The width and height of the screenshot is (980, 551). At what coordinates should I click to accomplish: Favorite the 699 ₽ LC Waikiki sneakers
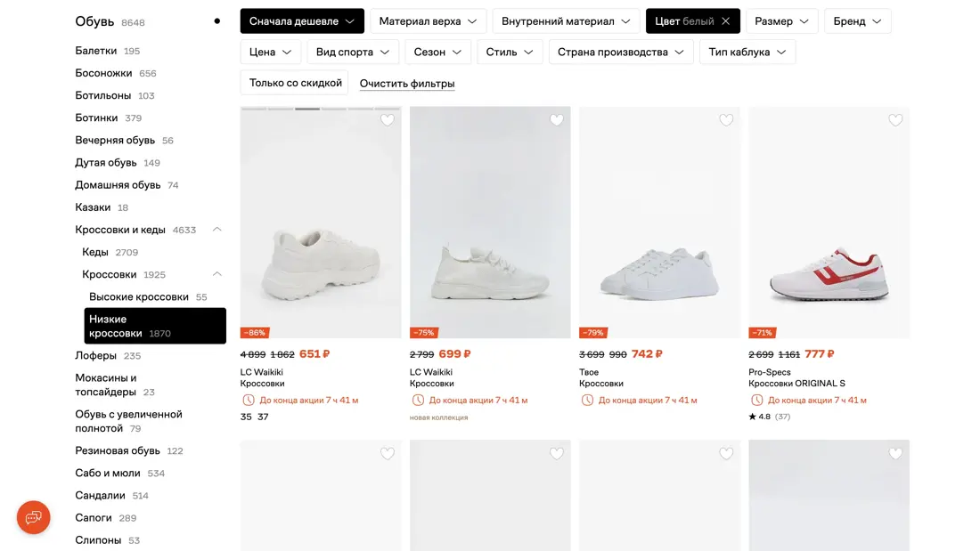coord(557,120)
